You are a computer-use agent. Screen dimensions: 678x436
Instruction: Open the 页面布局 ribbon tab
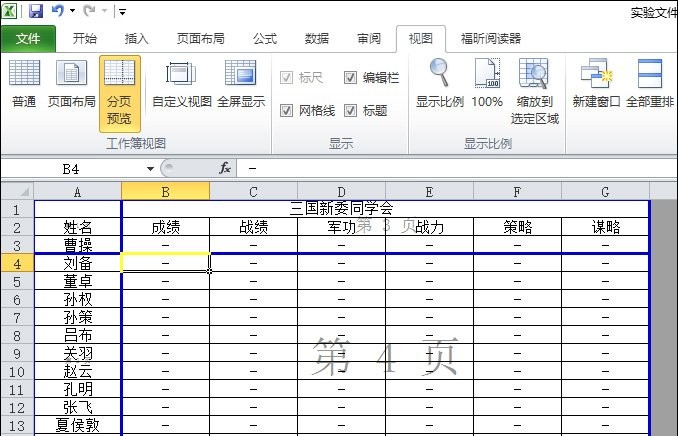201,38
